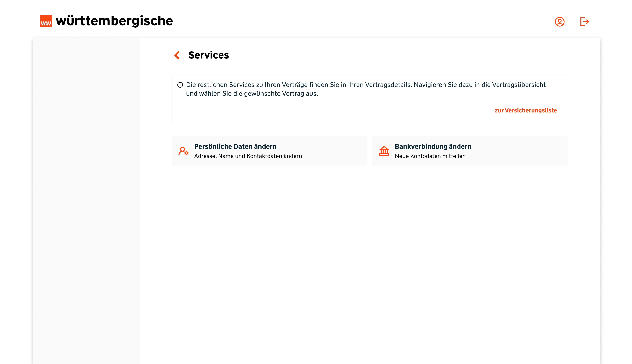Click the 'Services' page heading
This screenshot has height=364, width=632.
pos(208,55)
